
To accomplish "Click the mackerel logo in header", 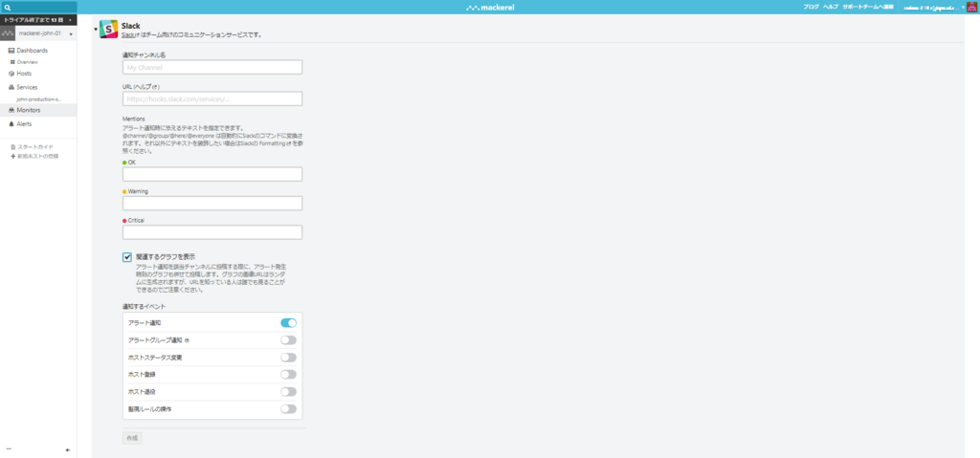I will [490, 8].
